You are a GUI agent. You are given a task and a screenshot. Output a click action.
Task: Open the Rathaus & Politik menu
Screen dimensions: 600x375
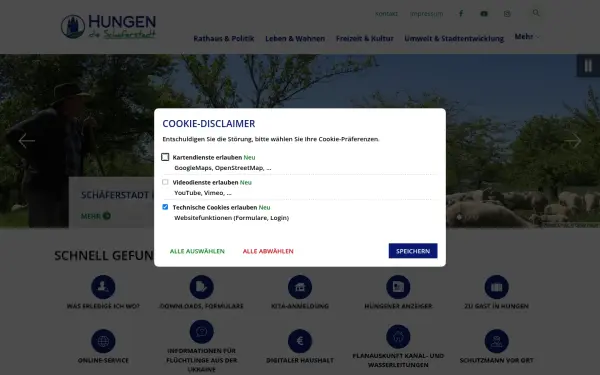point(224,38)
